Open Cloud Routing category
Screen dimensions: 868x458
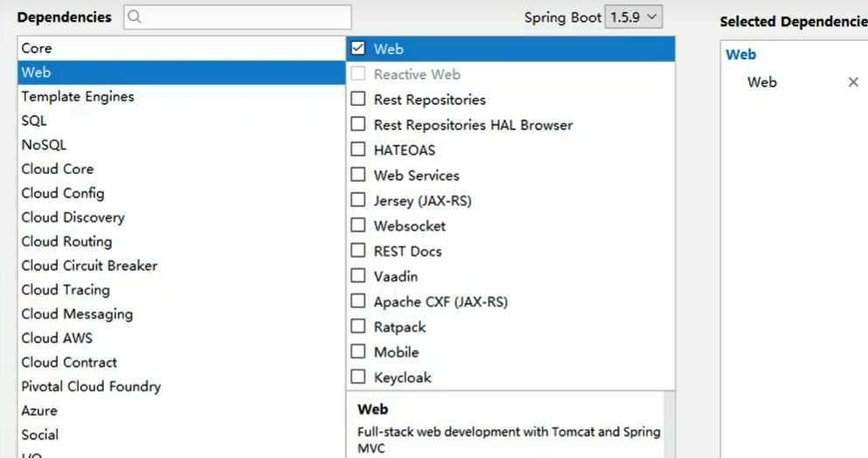pos(182,241)
